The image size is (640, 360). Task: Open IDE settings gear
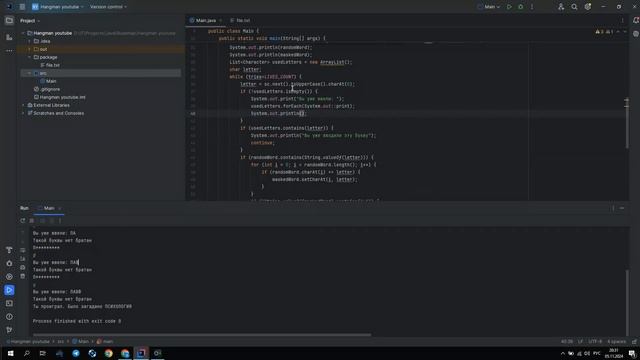click(x=588, y=7)
